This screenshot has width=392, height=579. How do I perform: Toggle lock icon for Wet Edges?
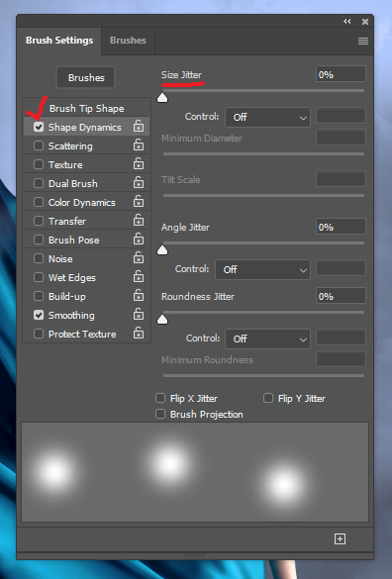pos(139,277)
